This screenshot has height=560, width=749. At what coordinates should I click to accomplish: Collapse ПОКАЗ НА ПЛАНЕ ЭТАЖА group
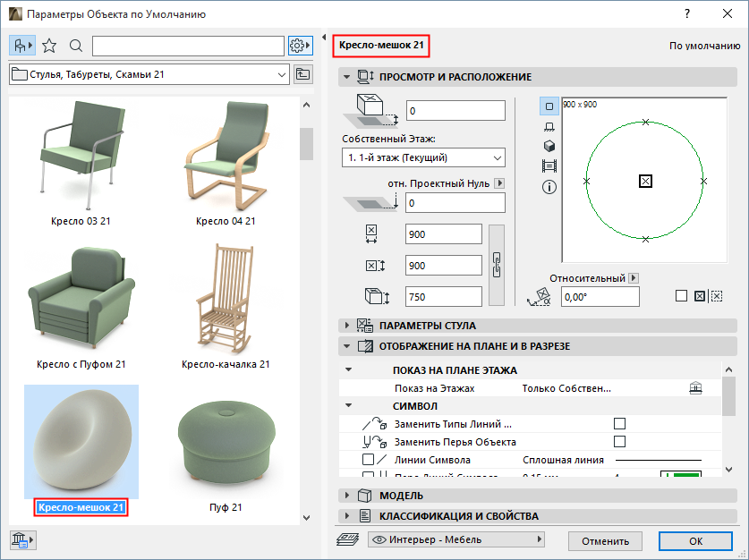click(349, 370)
